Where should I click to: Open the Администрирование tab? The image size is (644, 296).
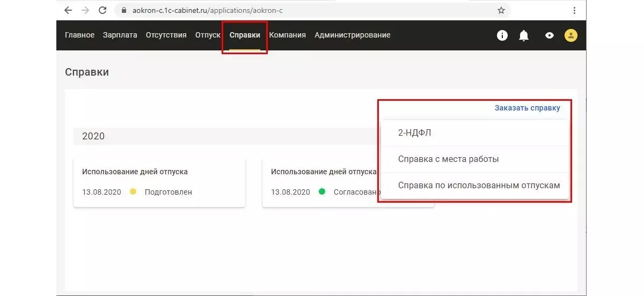[x=353, y=35]
